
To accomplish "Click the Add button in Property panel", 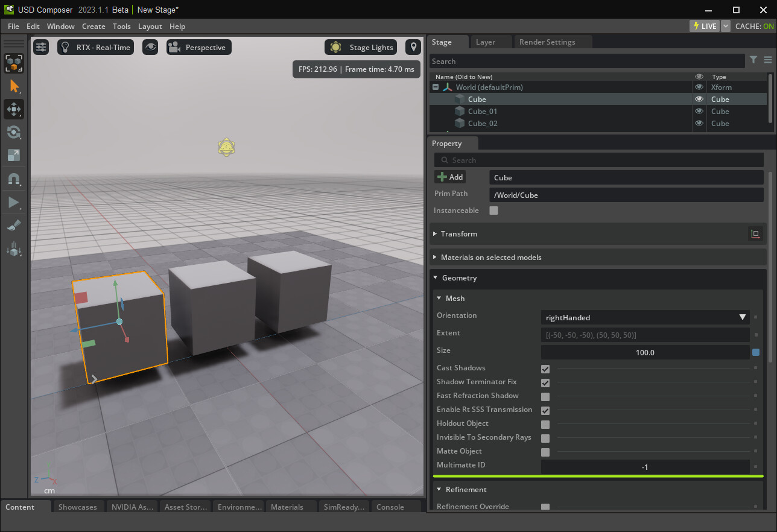I will [450, 177].
